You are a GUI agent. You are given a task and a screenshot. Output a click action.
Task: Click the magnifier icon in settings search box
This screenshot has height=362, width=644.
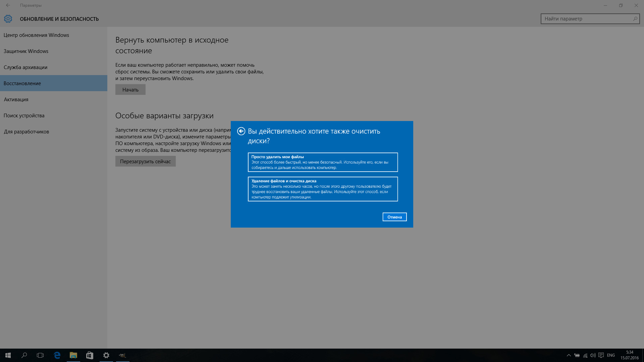(x=635, y=19)
